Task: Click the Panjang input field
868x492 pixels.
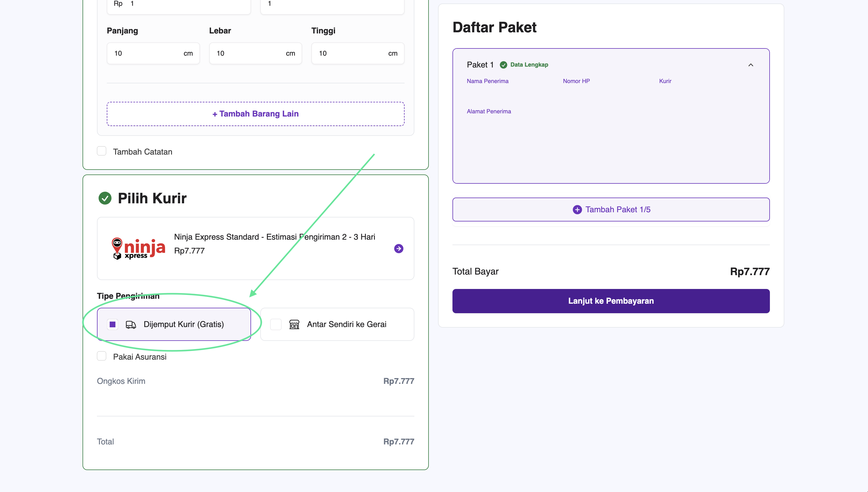Action: (153, 53)
